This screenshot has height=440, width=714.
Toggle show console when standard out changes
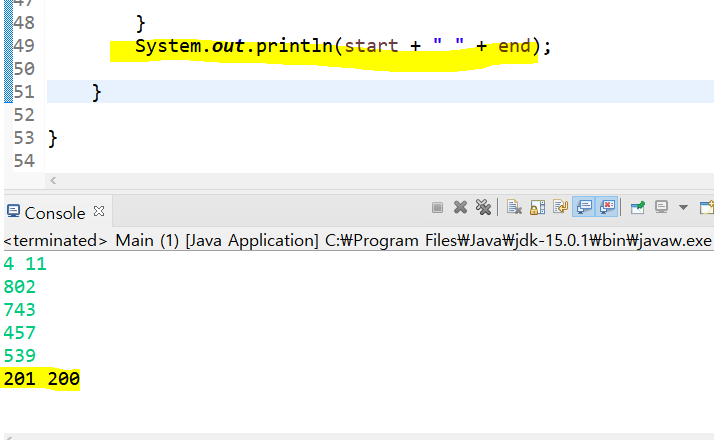(584, 207)
